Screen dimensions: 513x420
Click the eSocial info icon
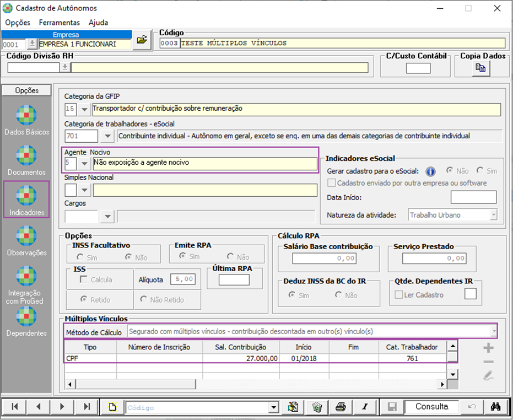pyautogui.click(x=430, y=171)
